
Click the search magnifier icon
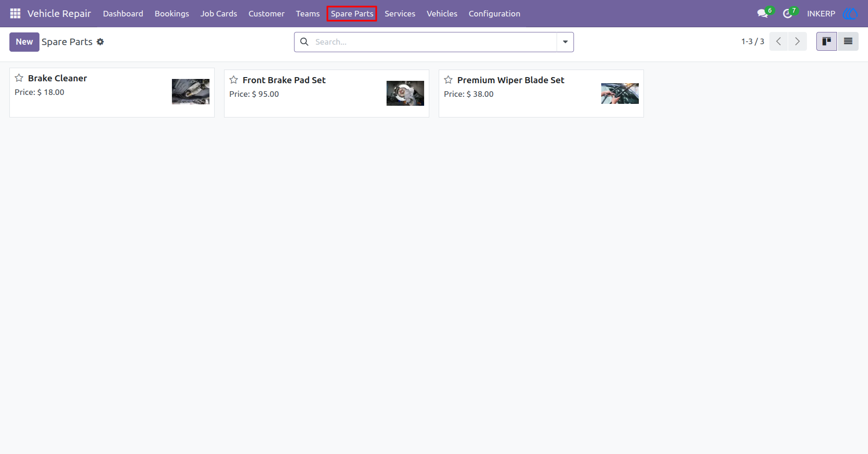pyautogui.click(x=304, y=42)
